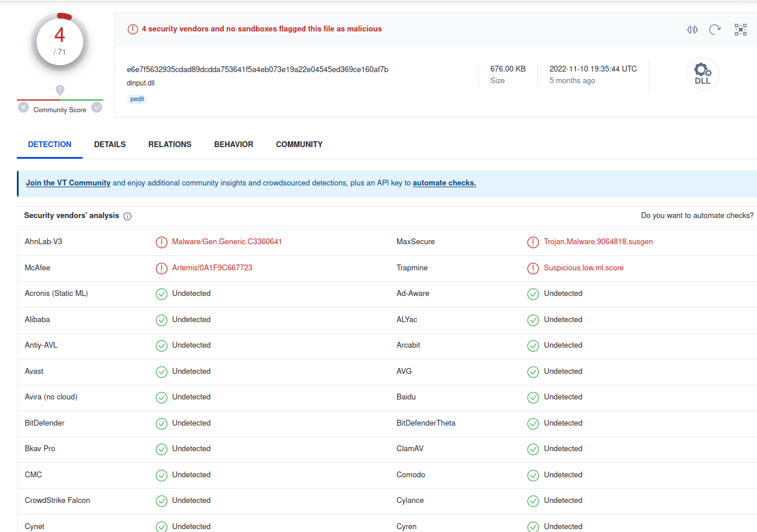Click the Join the VT Community link
The height and width of the screenshot is (532, 757).
68,183
